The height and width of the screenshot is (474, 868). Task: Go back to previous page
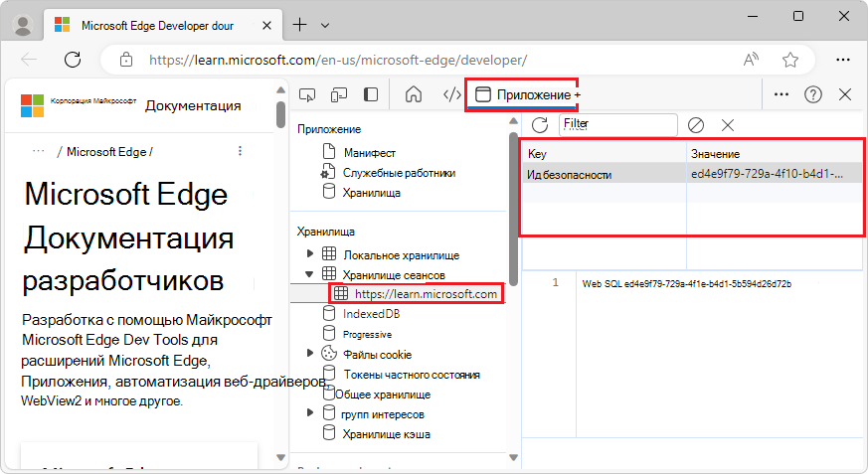point(29,60)
